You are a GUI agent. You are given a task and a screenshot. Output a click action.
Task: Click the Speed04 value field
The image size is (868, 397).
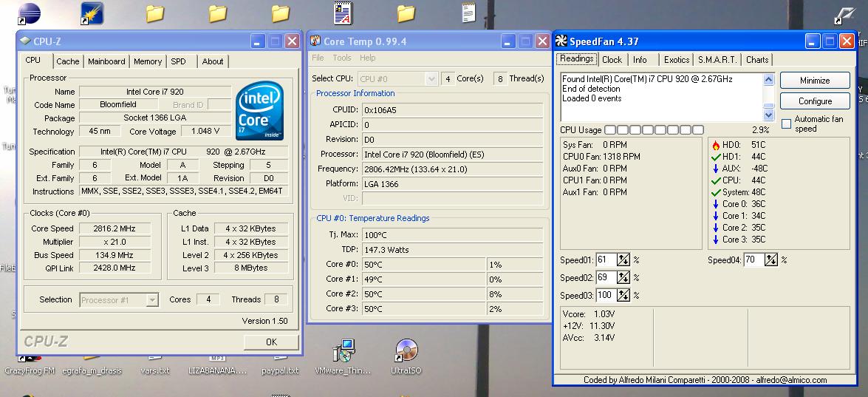coord(754,259)
